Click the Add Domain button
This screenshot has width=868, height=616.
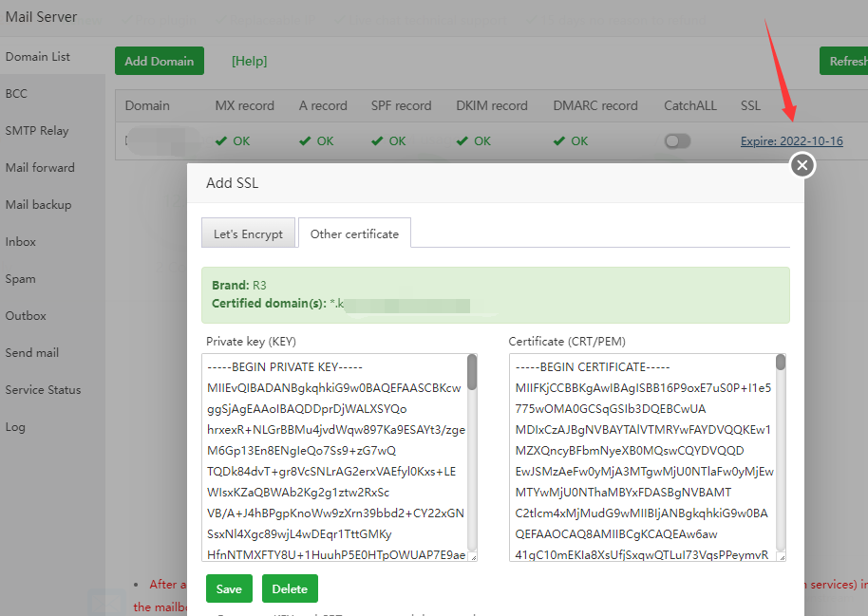pos(160,61)
